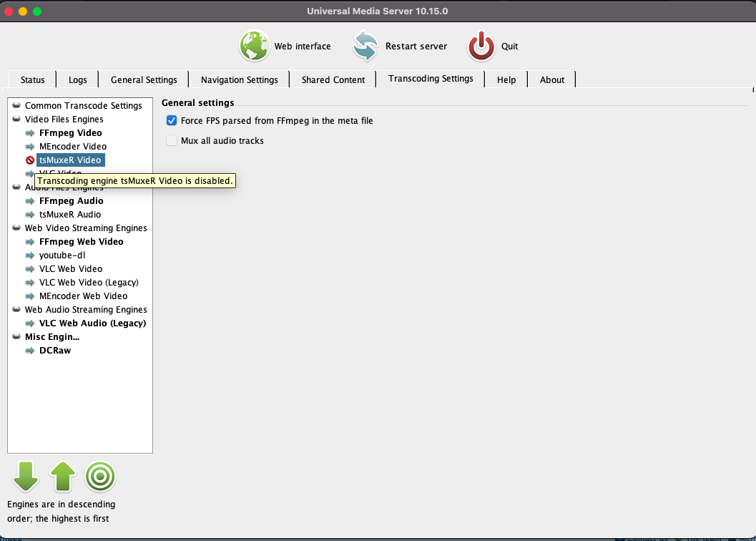Click the Web interface globe icon
Viewport: 756px width, 541px height.
tap(254, 46)
